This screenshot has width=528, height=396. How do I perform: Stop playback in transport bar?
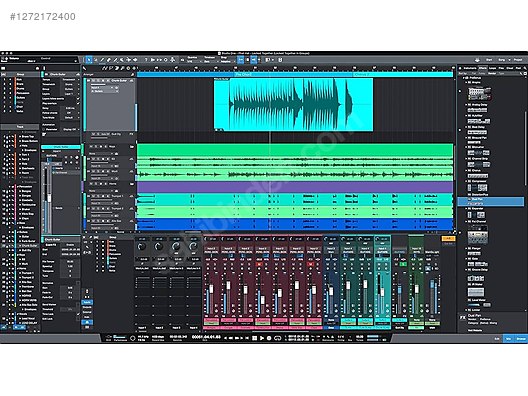pyautogui.click(x=255, y=338)
